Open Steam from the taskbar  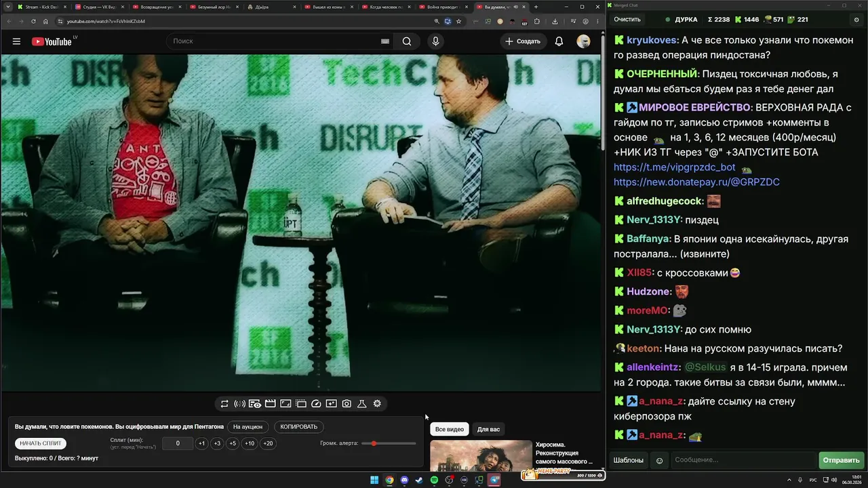click(419, 481)
